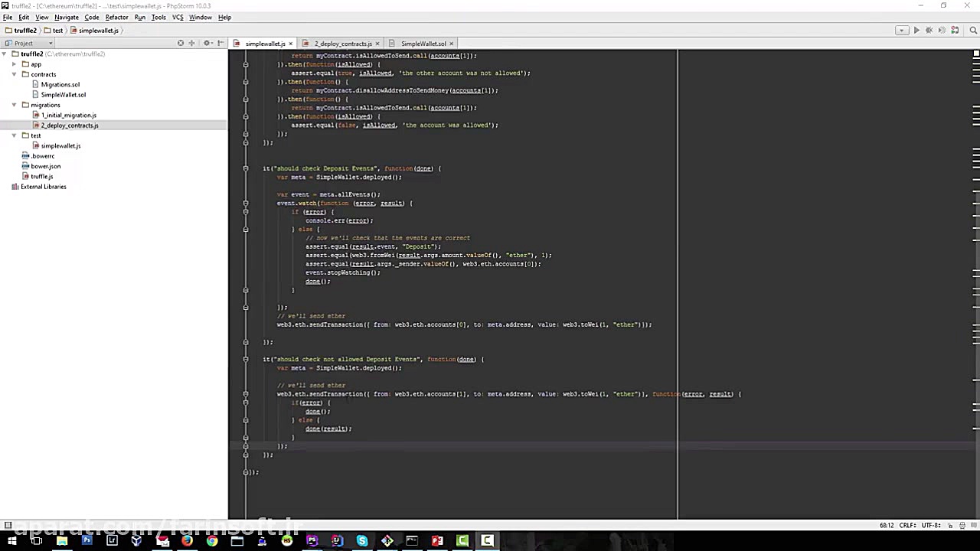Viewport: 980px width, 551px height.
Task: Open the Windows Start menu
Action: 11,542
